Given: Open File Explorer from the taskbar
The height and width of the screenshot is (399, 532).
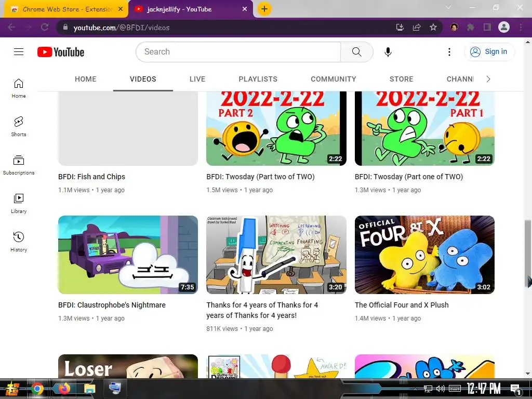Looking at the screenshot, I should 90,389.
